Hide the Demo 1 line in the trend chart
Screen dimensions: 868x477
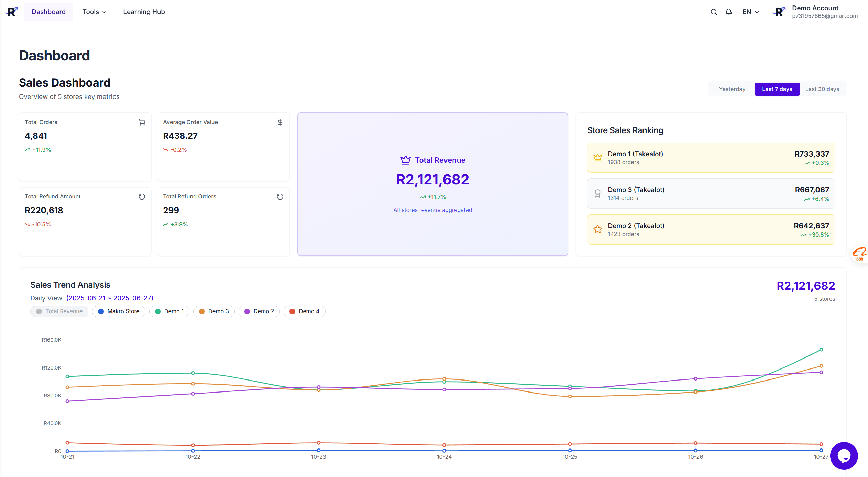pos(169,311)
